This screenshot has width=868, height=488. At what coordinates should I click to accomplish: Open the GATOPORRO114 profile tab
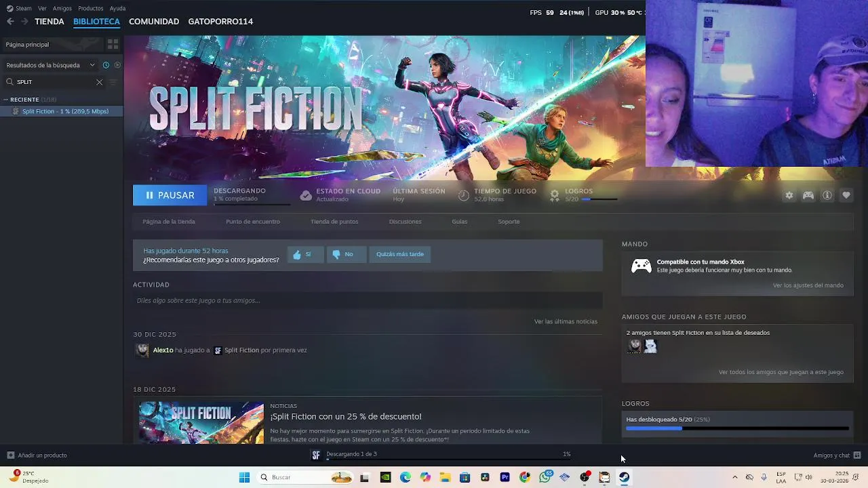tap(220, 22)
